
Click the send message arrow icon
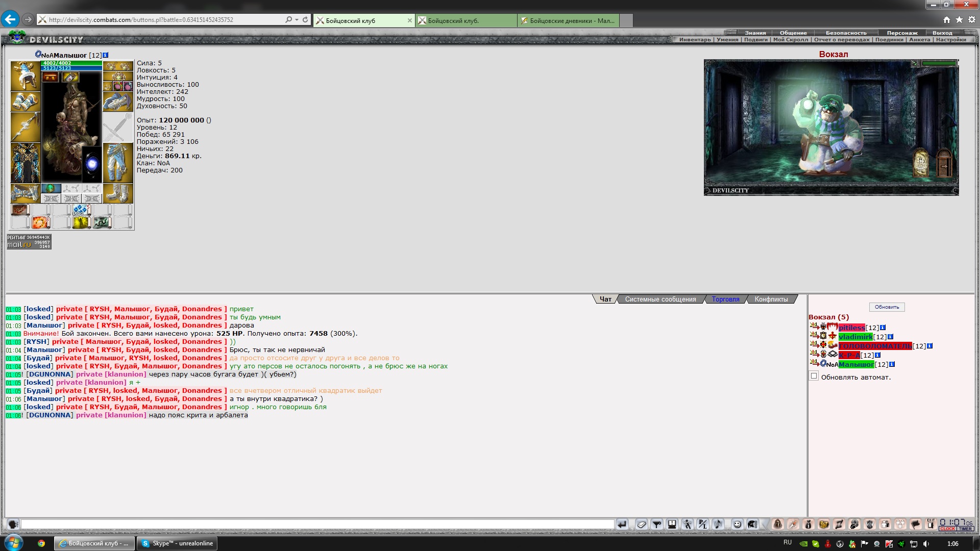pyautogui.click(x=622, y=524)
